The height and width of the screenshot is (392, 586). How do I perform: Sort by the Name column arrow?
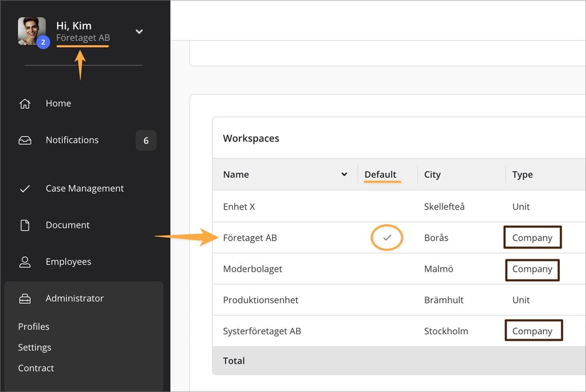click(344, 174)
